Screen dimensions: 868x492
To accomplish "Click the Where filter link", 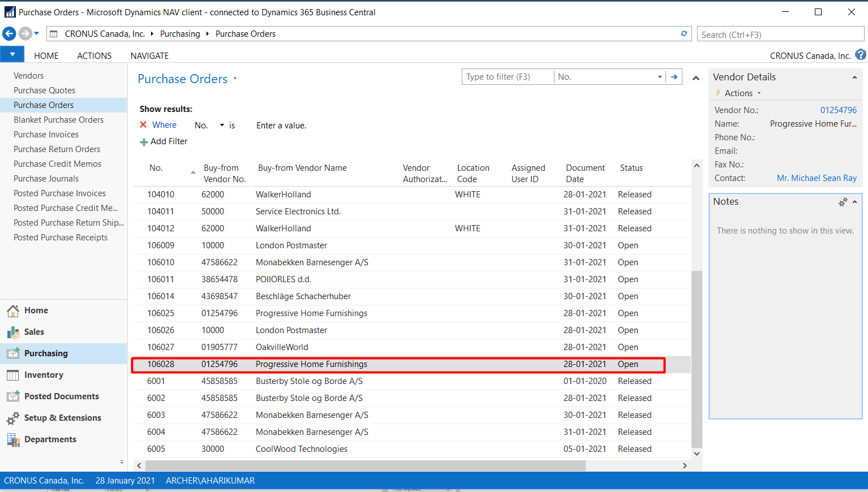I will pos(164,125).
